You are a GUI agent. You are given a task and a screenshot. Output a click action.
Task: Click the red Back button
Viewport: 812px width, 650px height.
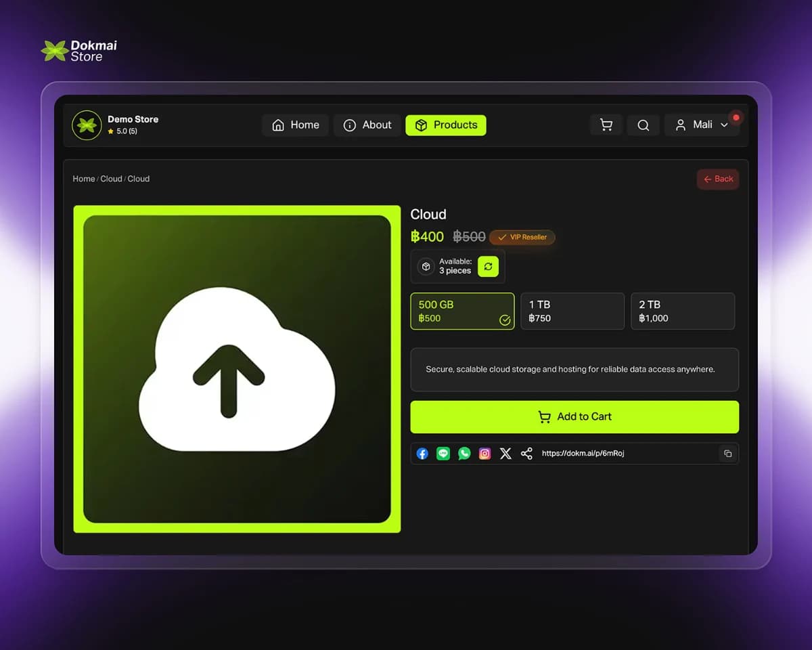[718, 179]
